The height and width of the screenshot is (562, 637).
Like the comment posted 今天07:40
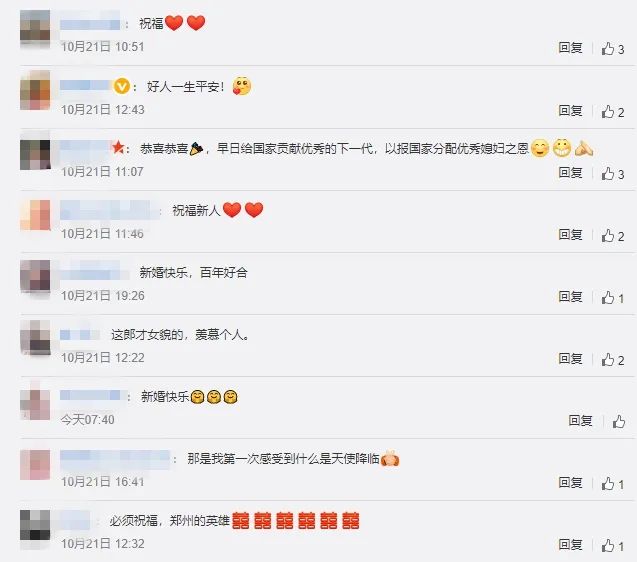click(x=619, y=422)
